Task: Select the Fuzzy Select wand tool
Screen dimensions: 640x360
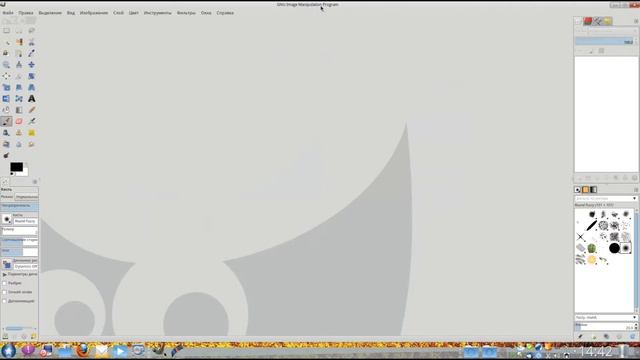Action: [7, 42]
